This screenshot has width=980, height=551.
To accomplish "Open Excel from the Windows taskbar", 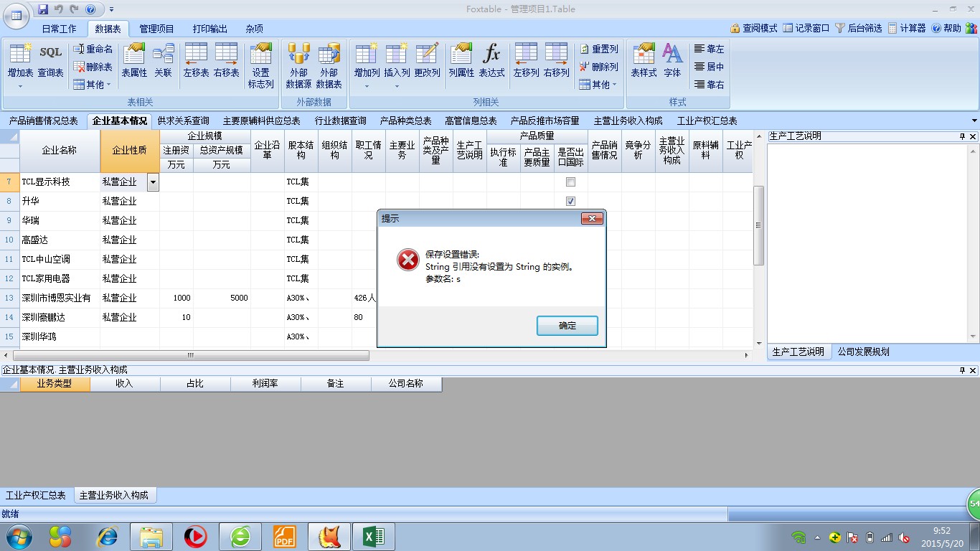I will [x=373, y=536].
